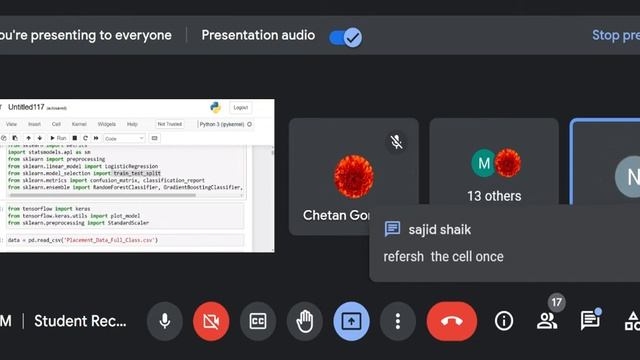Click the 'sajid shaik' sender name

[x=440, y=229]
